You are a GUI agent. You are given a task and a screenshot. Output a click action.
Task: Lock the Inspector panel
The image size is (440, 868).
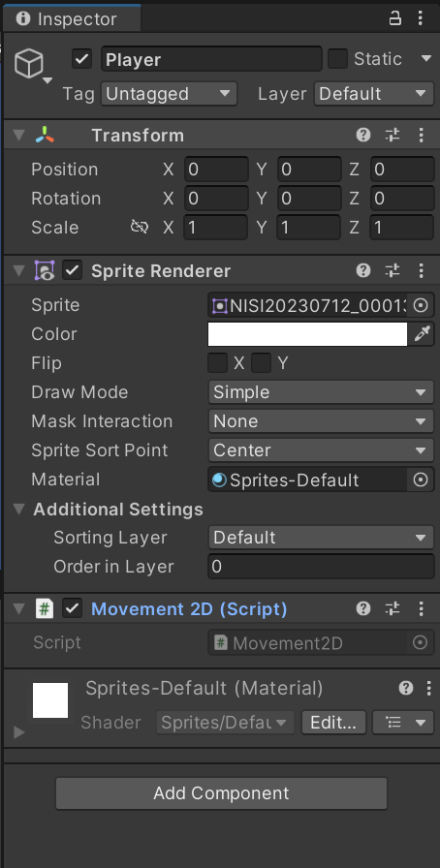(x=395, y=18)
